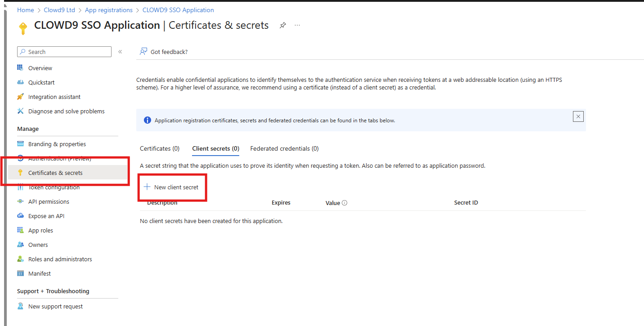Viewport: 644px width, 326px height.
Task: Click the CLOWD9 SSO Application breadcrumb link
Action: pyautogui.click(x=178, y=10)
